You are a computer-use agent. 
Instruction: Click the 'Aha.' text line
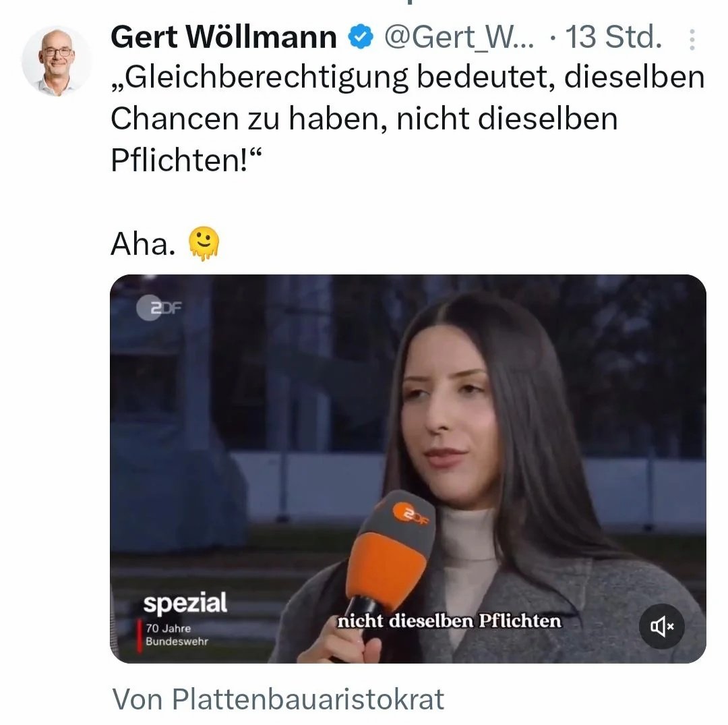tap(144, 244)
